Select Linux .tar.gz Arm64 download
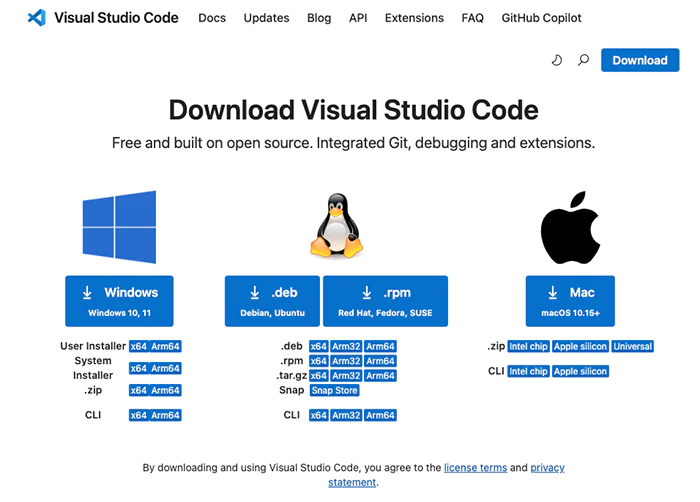The width and height of the screenshot is (700, 502). (x=380, y=376)
